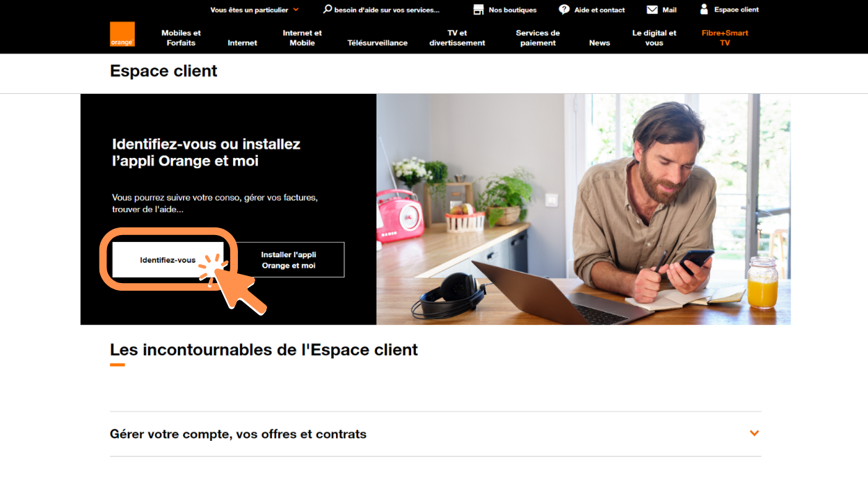Screen dimensions: 868x500
Task: Click the Télésurveillance menu item
Action: (x=377, y=42)
